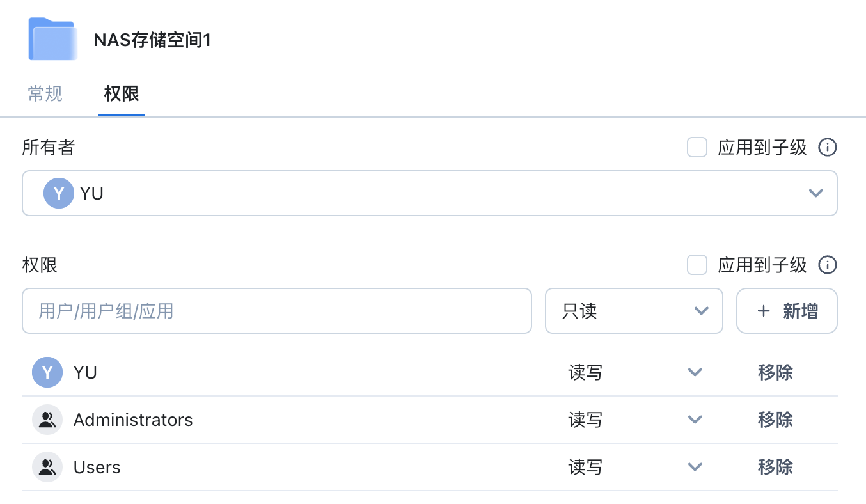Click the Y avatar in owner field
This screenshot has height=504, width=866.
point(59,193)
